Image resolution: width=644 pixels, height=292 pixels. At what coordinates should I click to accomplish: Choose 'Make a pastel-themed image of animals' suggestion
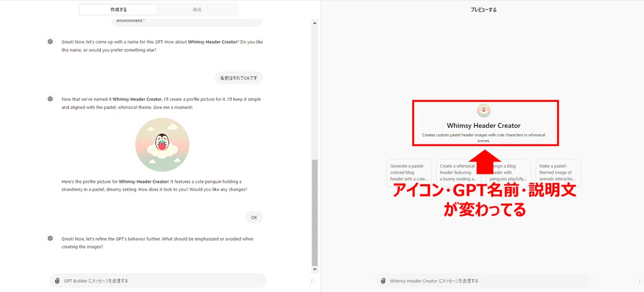(x=558, y=172)
